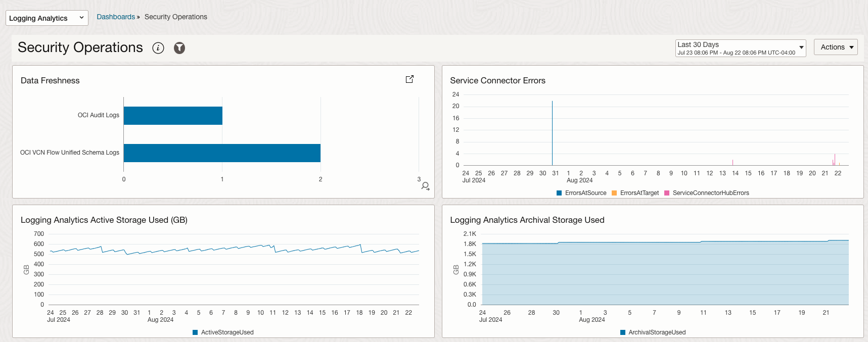Click the Logging Analytics Archival Storage Used title
Screen dimensions: 868x342
point(527,220)
